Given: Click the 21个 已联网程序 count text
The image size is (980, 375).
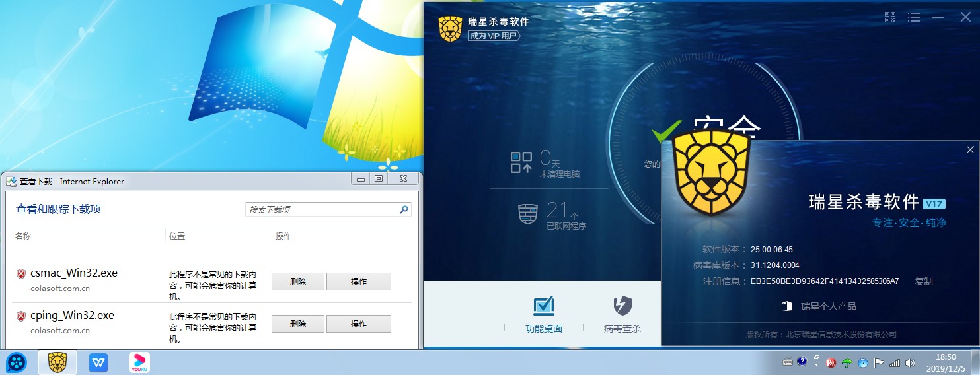Looking at the screenshot, I should (x=566, y=215).
